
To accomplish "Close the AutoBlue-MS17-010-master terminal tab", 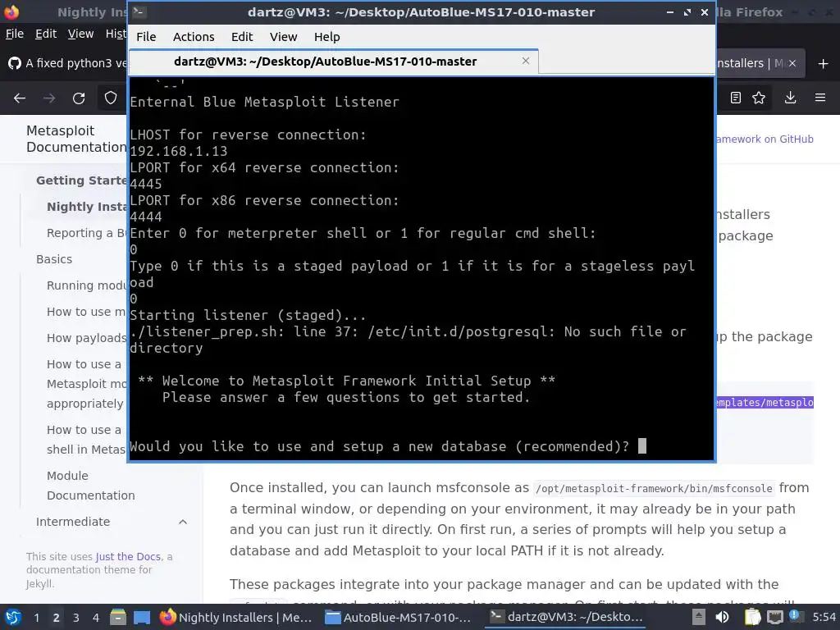I will 526,61.
